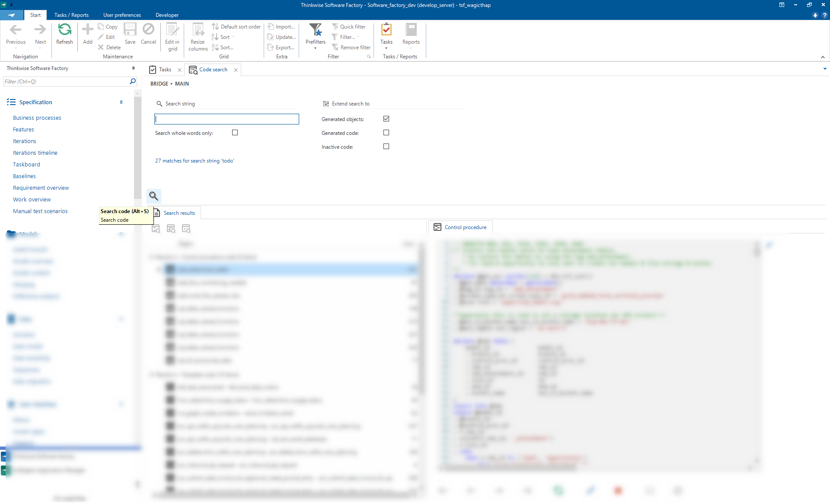Click Edit pencil in the Maintenance group
The height and width of the screenshot is (504, 830).
(x=106, y=37)
